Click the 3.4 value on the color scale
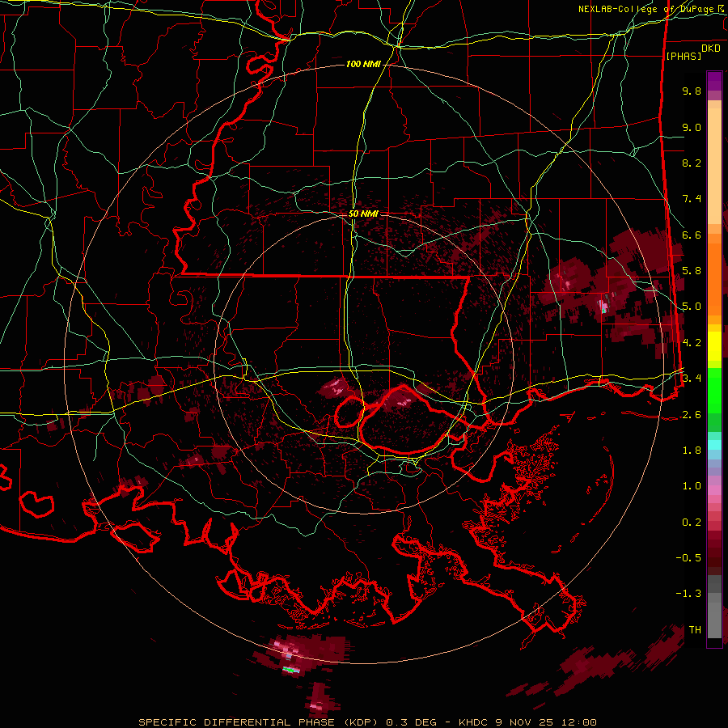Screen dimensions: 728x728 (x=692, y=379)
